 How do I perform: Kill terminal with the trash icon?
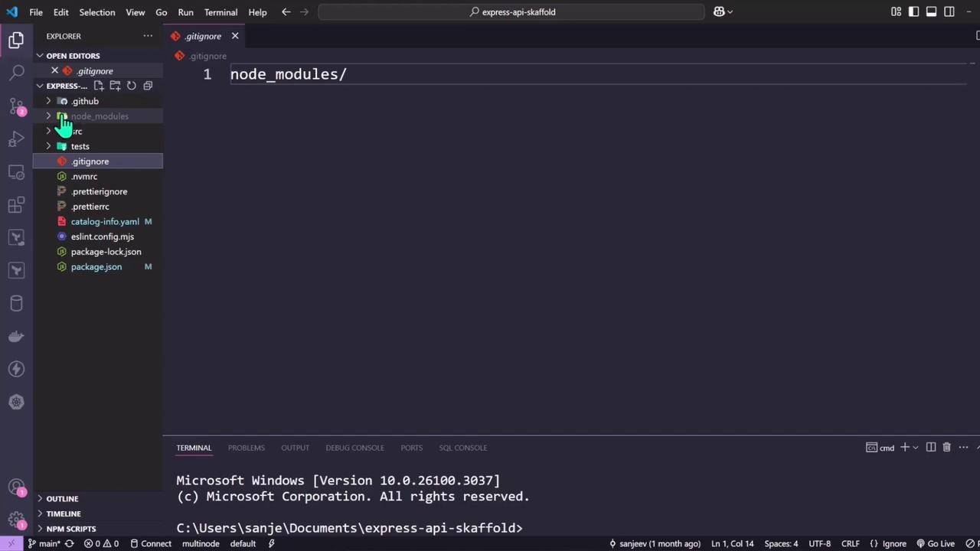(946, 448)
